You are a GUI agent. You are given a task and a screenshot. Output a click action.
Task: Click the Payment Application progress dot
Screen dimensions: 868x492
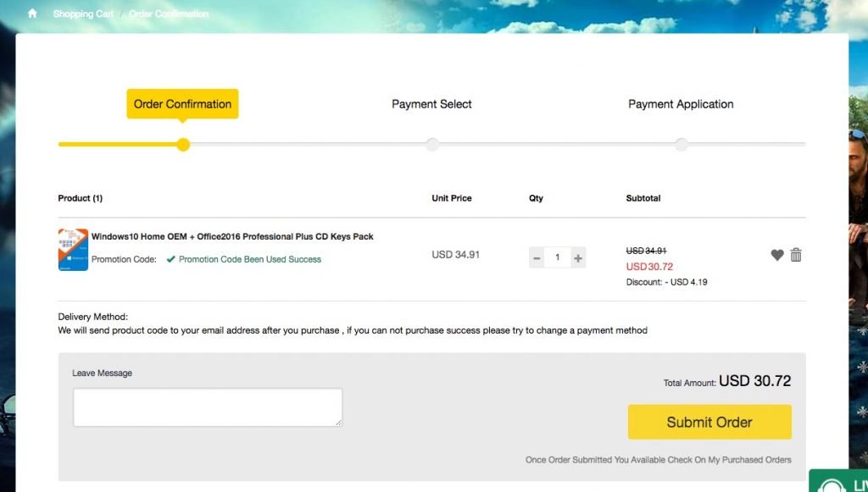tap(682, 145)
